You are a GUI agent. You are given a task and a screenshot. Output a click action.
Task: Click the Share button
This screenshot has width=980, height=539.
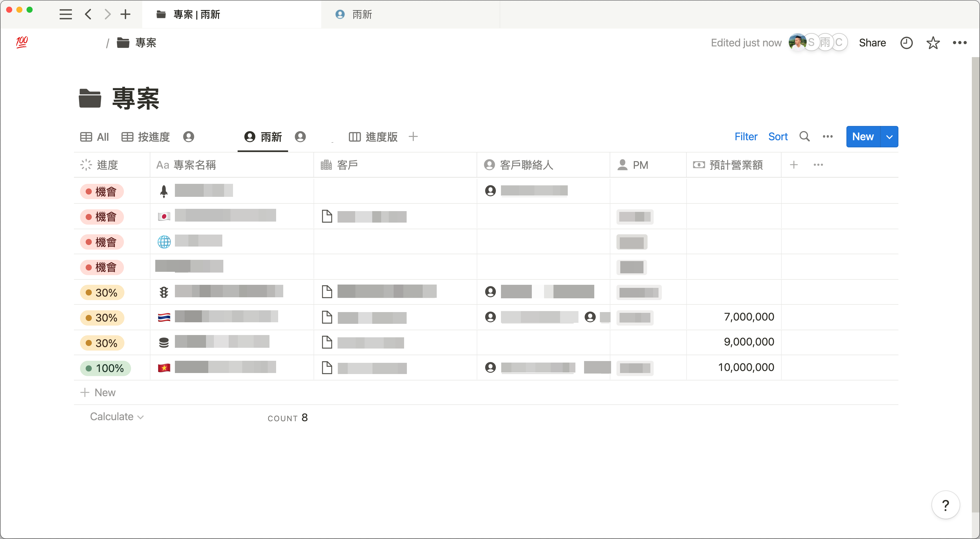pos(872,43)
